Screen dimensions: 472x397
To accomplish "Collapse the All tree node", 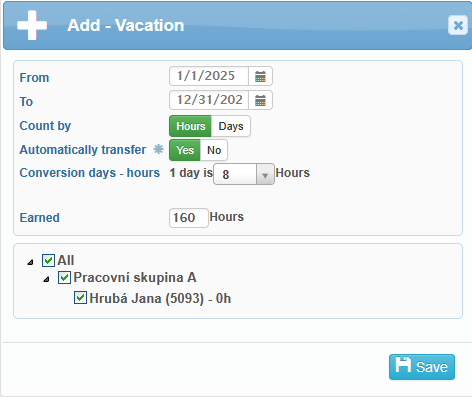I will (30, 262).
